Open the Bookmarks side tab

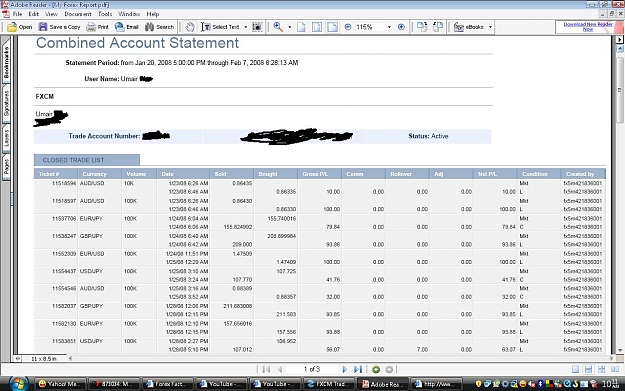pyautogui.click(x=6, y=61)
